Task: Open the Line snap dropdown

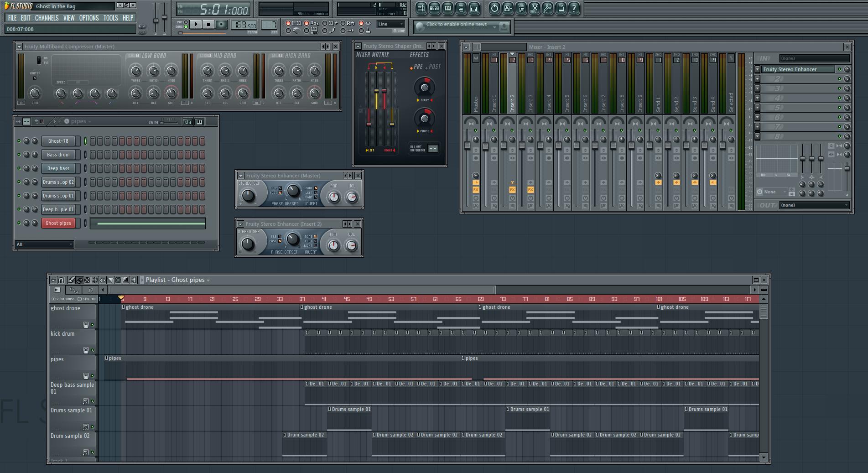Action: pos(391,24)
